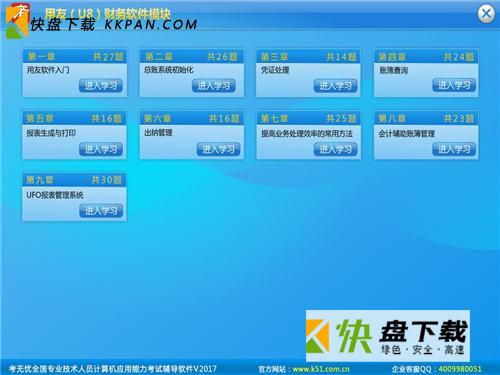Close the window with the X button
Viewport: 500px width, 375px height.
486,14
